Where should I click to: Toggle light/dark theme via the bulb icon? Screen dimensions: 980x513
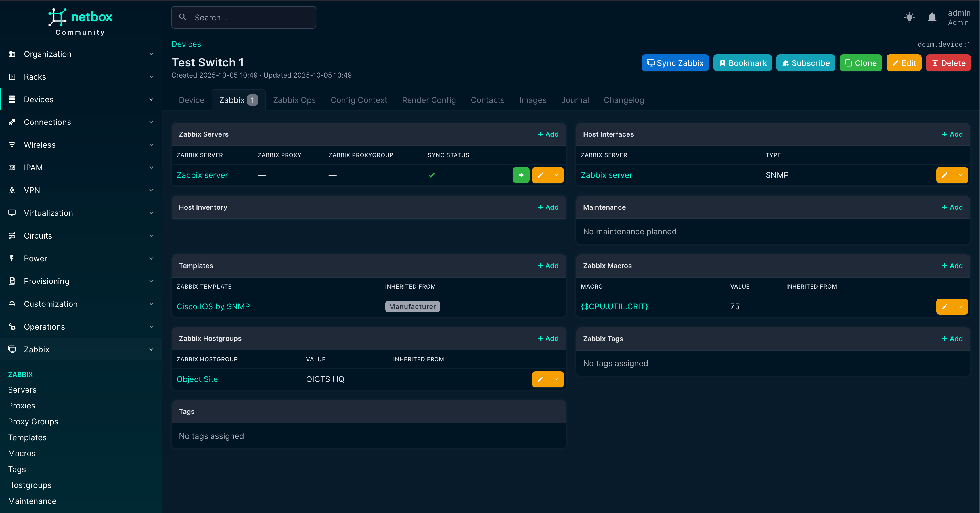click(x=909, y=18)
